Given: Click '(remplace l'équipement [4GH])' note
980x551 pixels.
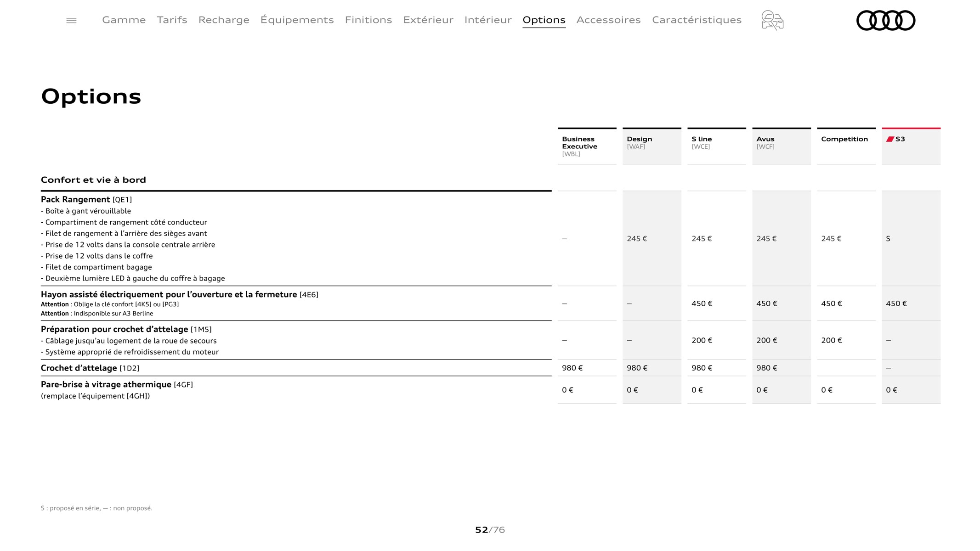Looking at the screenshot, I should click(96, 396).
